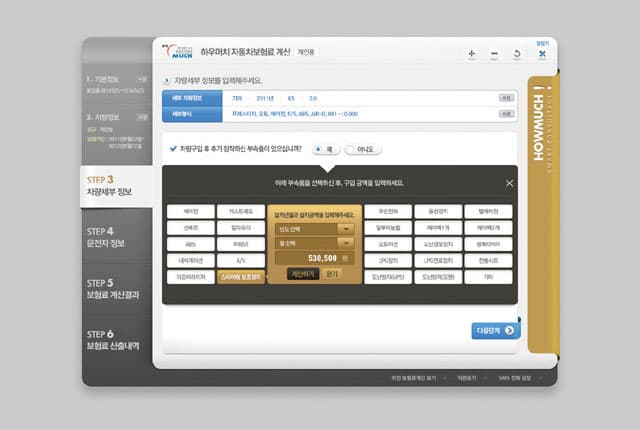Click the 수정 link beside 기본정보
Image resolution: width=640 pixels, height=430 pixels.
pyautogui.click(x=142, y=79)
